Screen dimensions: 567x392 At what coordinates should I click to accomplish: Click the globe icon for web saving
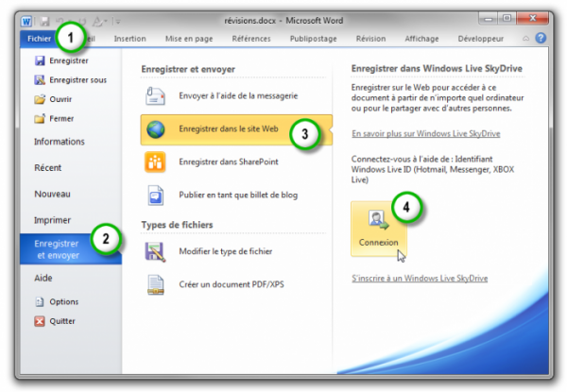(156, 129)
